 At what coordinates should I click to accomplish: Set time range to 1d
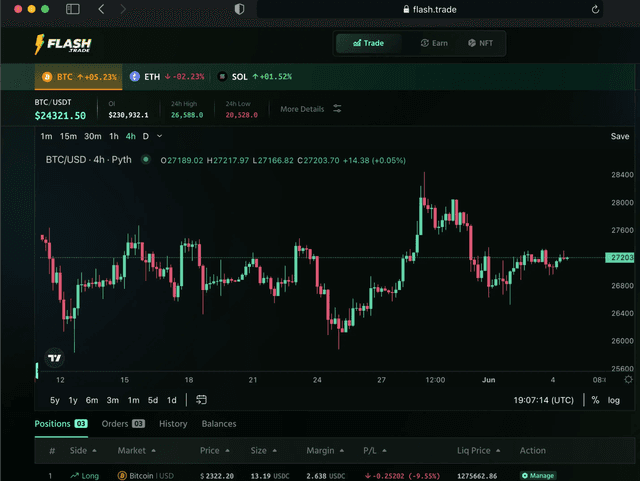[x=172, y=400]
